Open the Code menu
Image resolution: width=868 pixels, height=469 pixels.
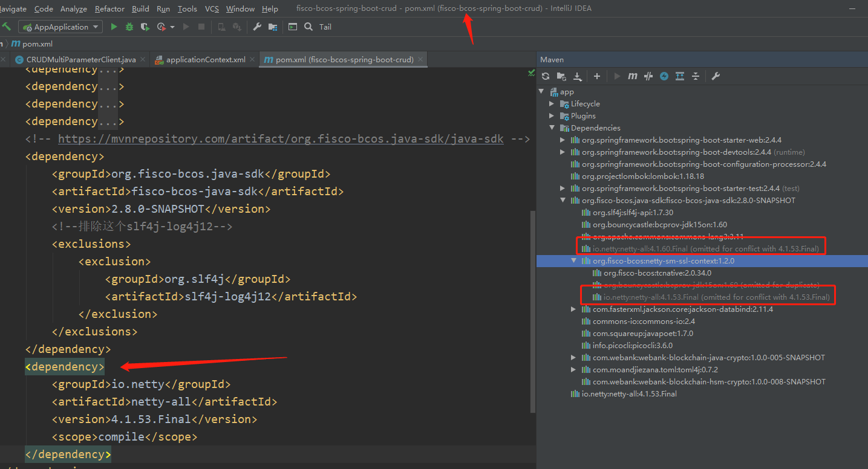[44, 8]
